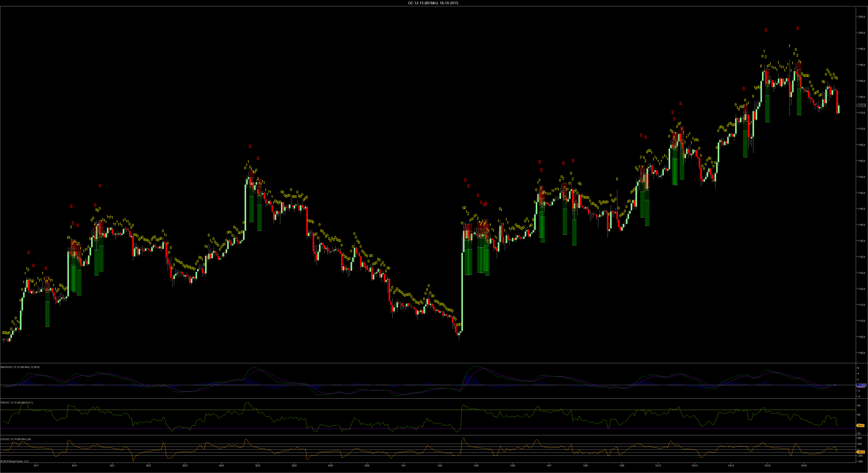The height and width of the screenshot is (473, 868).
Task: Click the 9/29 date label on time axis
Action: click(330, 466)
